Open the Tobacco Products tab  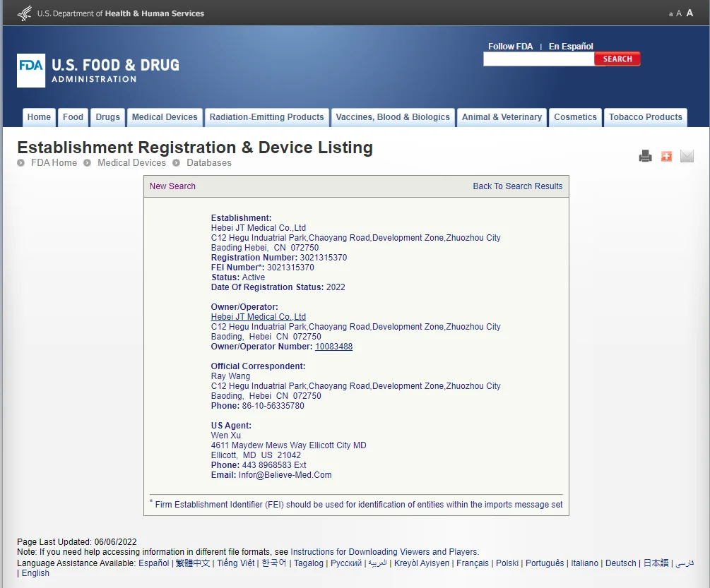pyautogui.click(x=645, y=117)
